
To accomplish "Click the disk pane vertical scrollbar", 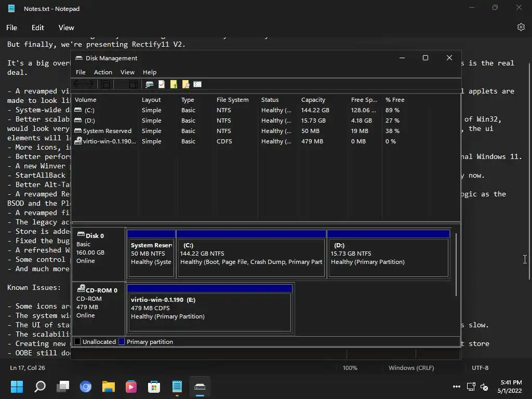I will point(456,264).
